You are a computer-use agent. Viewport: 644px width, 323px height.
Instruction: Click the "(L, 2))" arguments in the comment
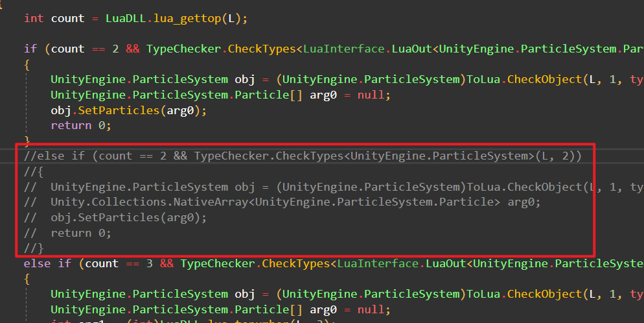point(558,156)
